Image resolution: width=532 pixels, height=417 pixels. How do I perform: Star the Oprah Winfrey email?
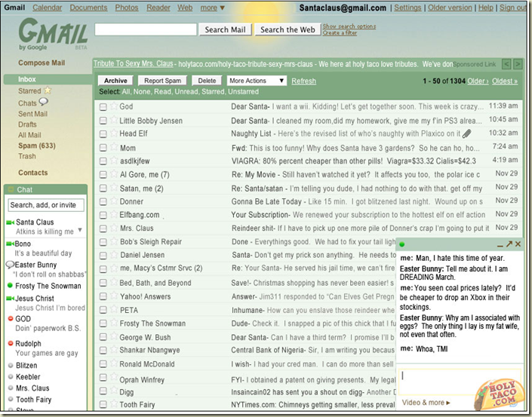[114, 377]
